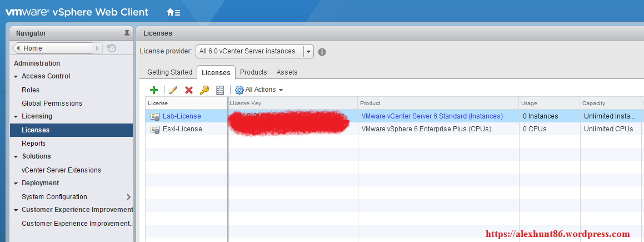Open the home menu icon
Viewport: 644px width, 242px height.
pyautogui.click(x=173, y=12)
